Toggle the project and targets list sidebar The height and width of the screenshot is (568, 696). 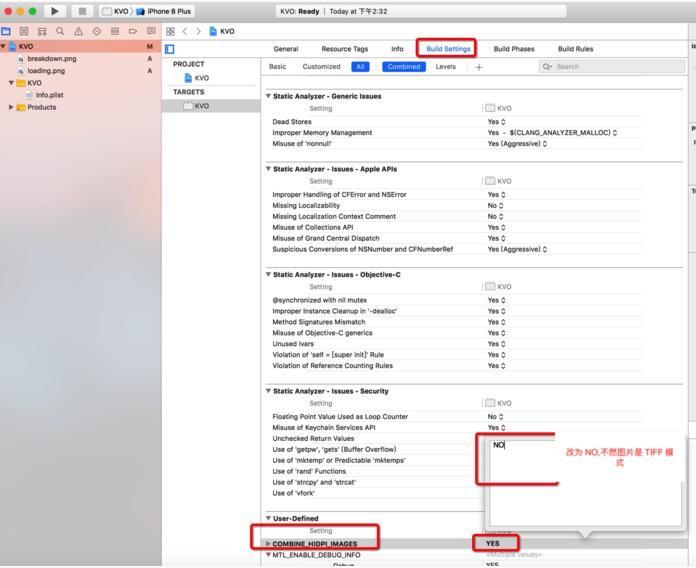point(170,49)
